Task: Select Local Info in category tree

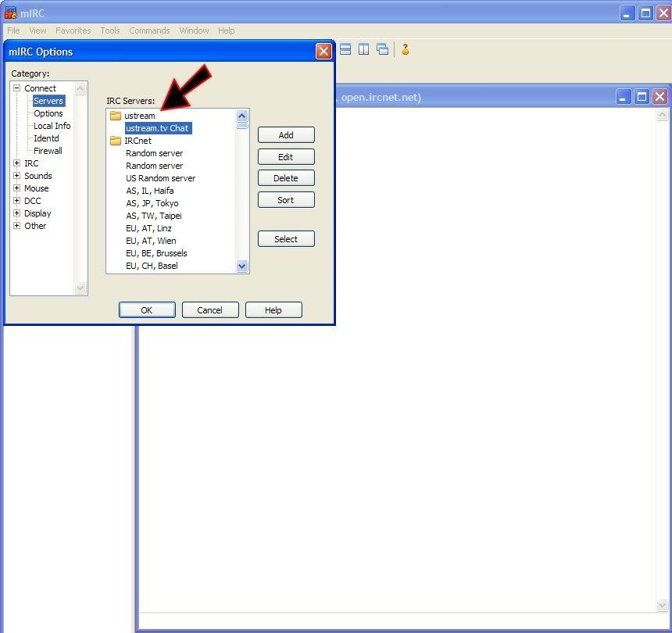Action: (52, 126)
